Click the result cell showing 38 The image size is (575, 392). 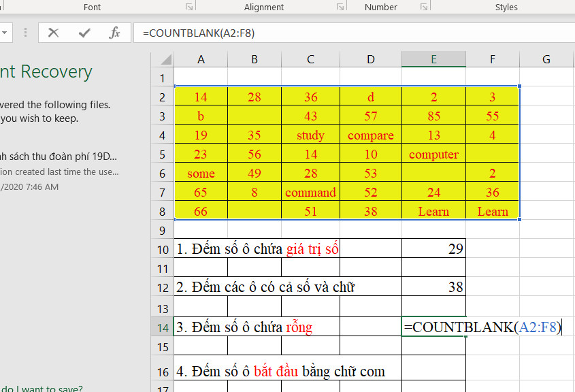[x=433, y=287]
